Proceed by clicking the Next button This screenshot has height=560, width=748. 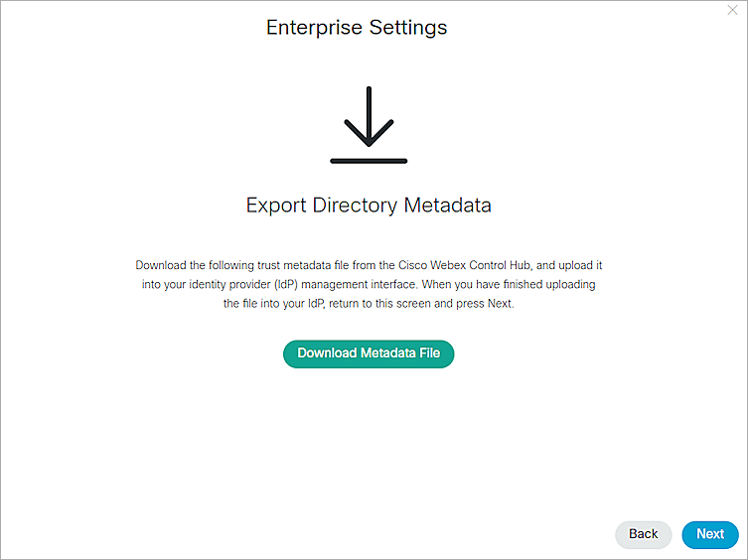(710, 534)
